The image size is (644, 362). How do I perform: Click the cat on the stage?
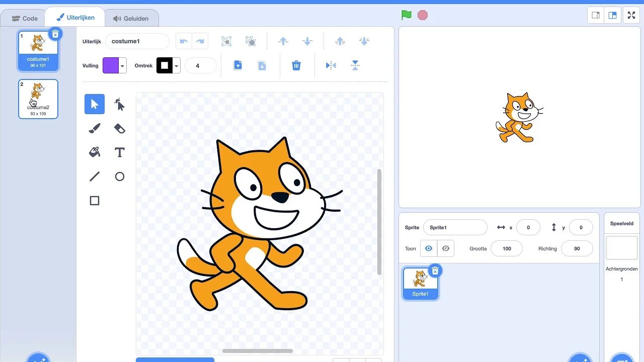[519, 118]
